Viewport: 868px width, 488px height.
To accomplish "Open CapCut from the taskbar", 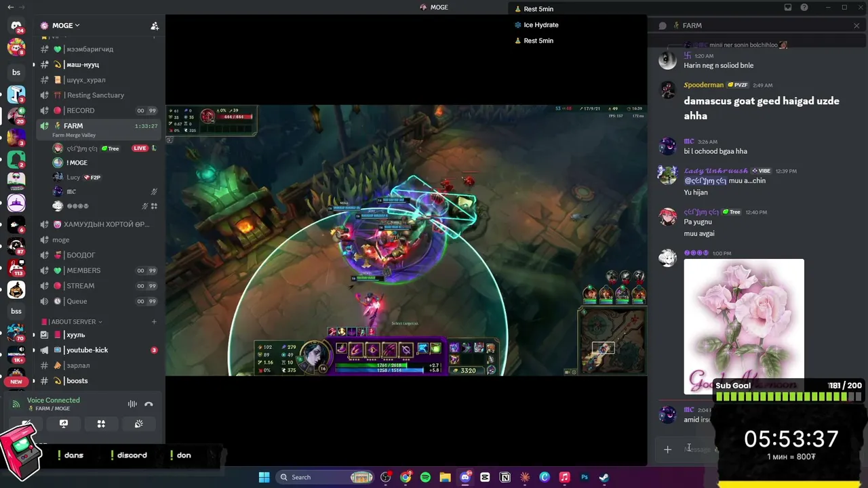I will coord(485,477).
